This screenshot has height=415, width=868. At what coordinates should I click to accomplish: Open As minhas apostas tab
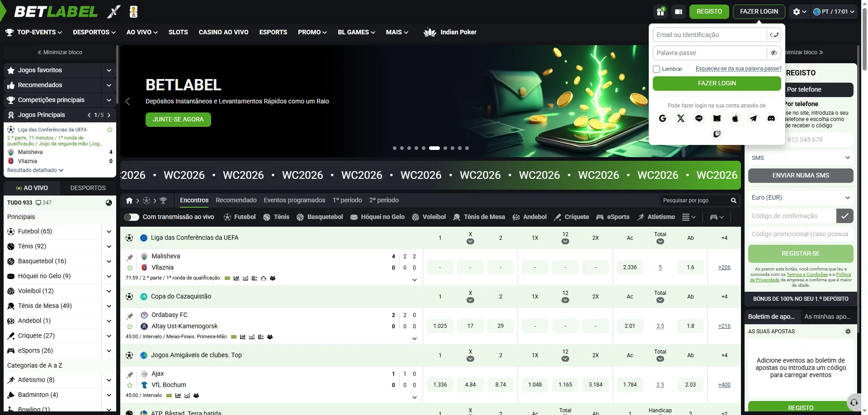coord(827,317)
